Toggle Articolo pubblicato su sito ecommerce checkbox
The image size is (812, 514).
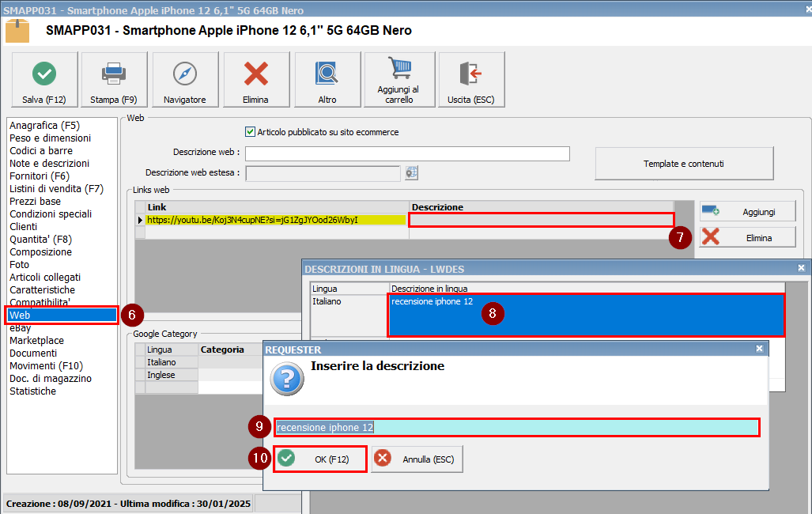(x=250, y=132)
